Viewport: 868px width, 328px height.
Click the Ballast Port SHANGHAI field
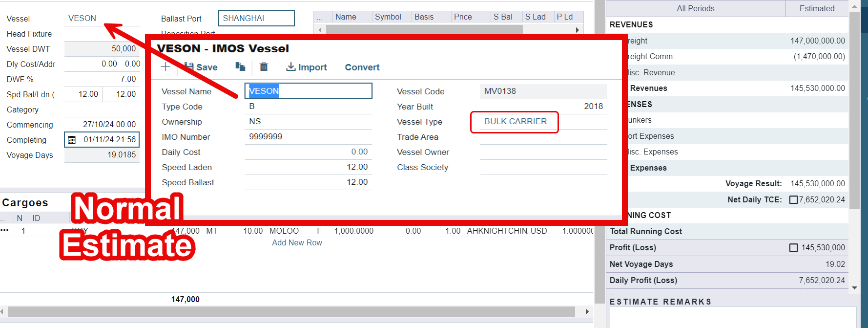coord(256,18)
